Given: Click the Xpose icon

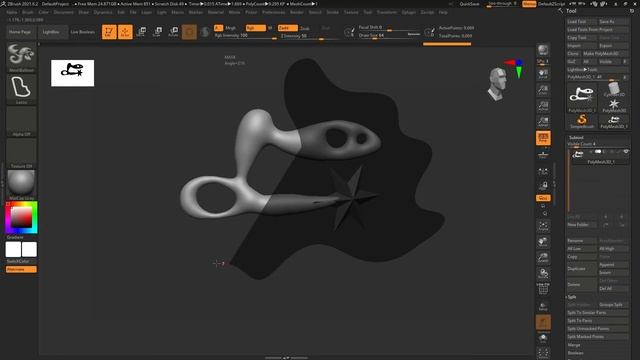Looking at the screenshot, I should pos(543,353).
